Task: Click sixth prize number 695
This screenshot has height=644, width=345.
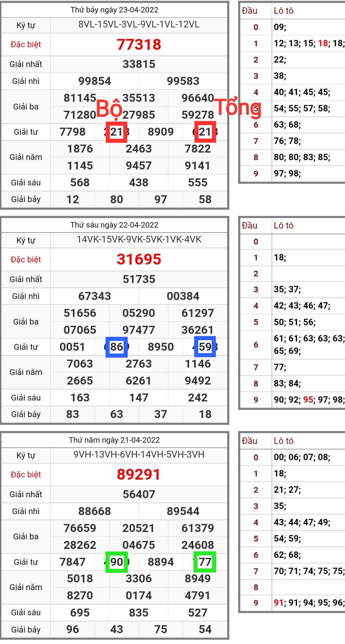Action: pos(80,613)
